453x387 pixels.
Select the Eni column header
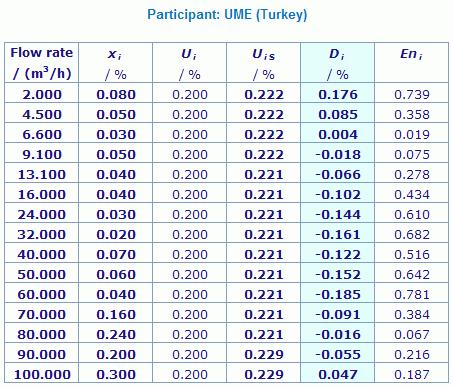point(411,63)
